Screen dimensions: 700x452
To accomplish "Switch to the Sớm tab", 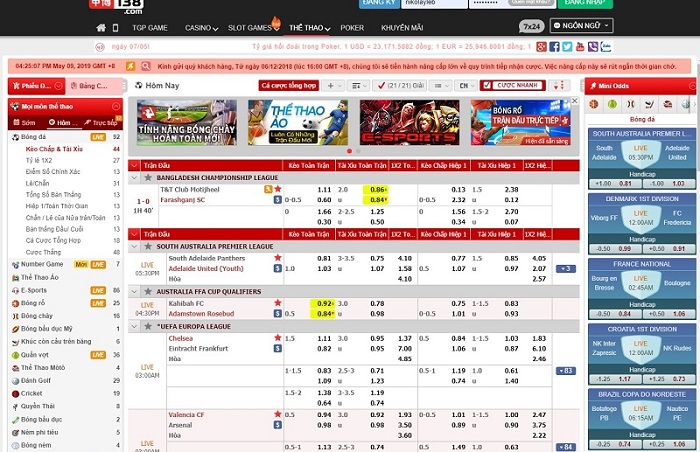I will pos(27,122).
